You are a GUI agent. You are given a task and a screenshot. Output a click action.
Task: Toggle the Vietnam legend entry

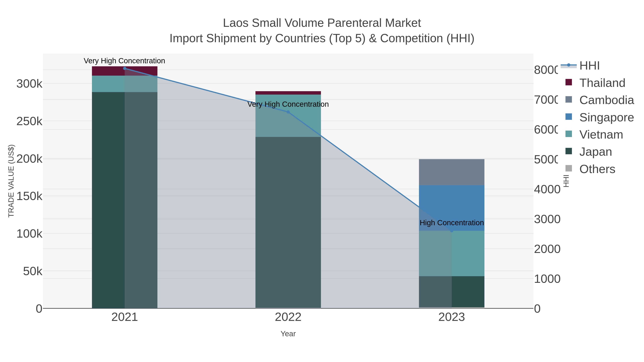[594, 135]
